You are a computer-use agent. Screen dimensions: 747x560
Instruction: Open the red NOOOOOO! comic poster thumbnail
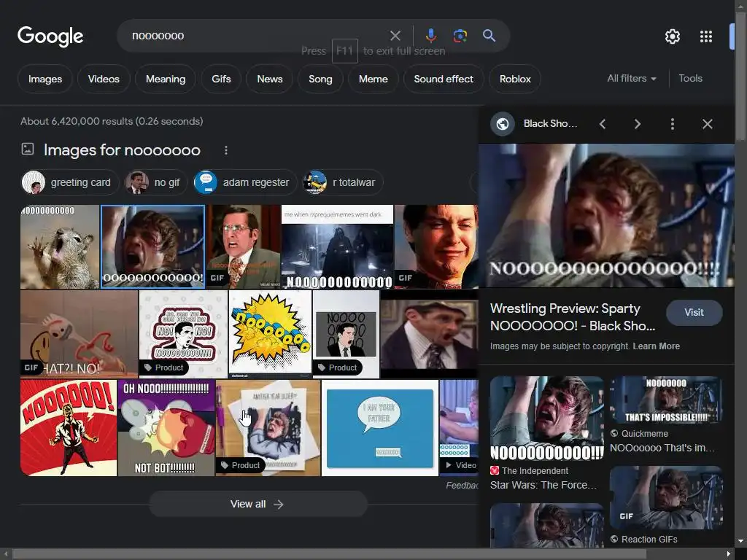coord(69,427)
